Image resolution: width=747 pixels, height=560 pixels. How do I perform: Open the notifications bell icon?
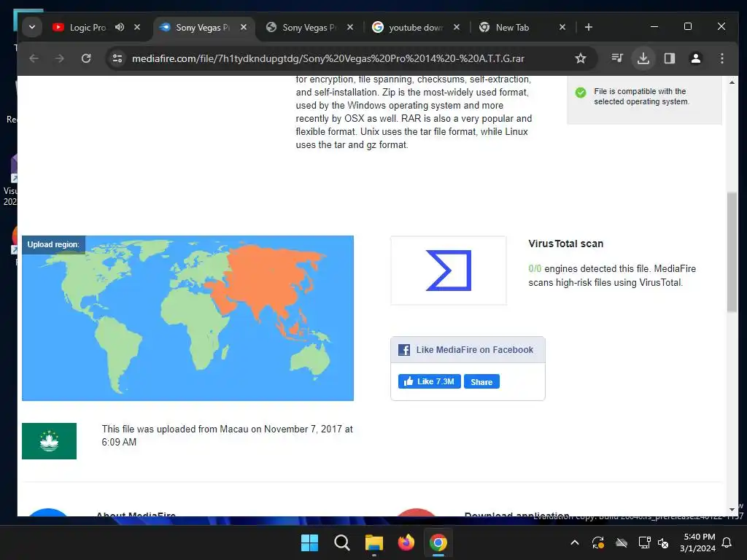[x=727, y=542]
